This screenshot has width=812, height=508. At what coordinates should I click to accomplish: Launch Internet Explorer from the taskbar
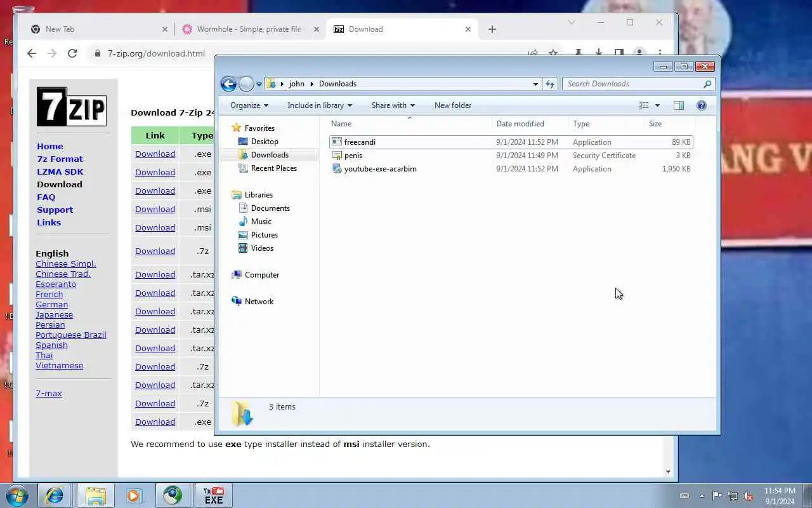click(x=55, y=495)
